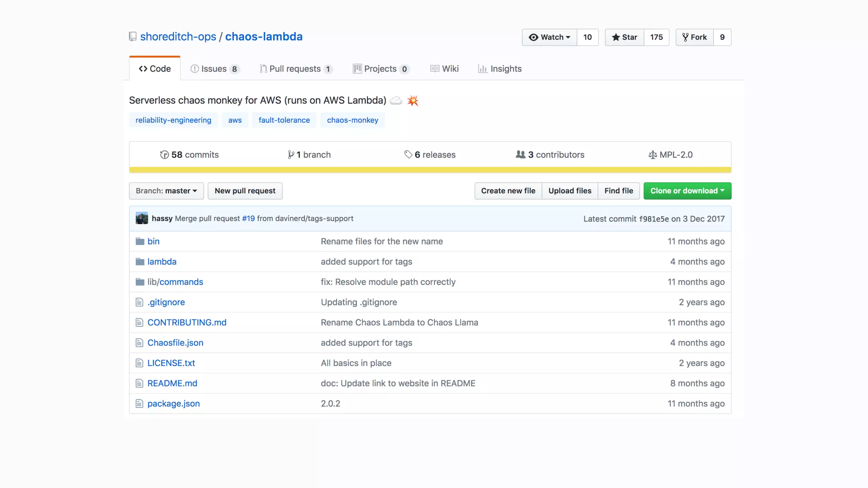Star the chaos-lambda repository
The width and height of the screenshot is (868, 488).
pyautogui.click(x=624, y=37)
